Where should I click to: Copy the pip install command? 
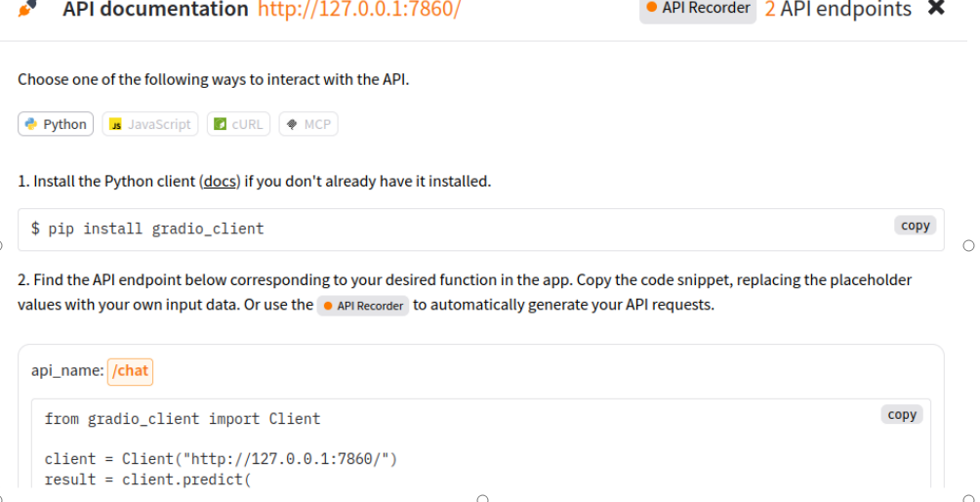[x=915, y=226]
